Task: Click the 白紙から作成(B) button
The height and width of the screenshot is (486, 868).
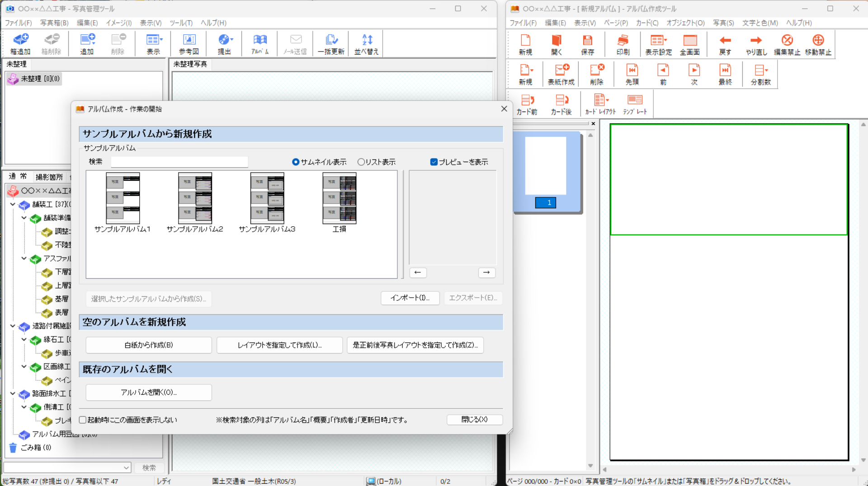Action: point(148,345)
